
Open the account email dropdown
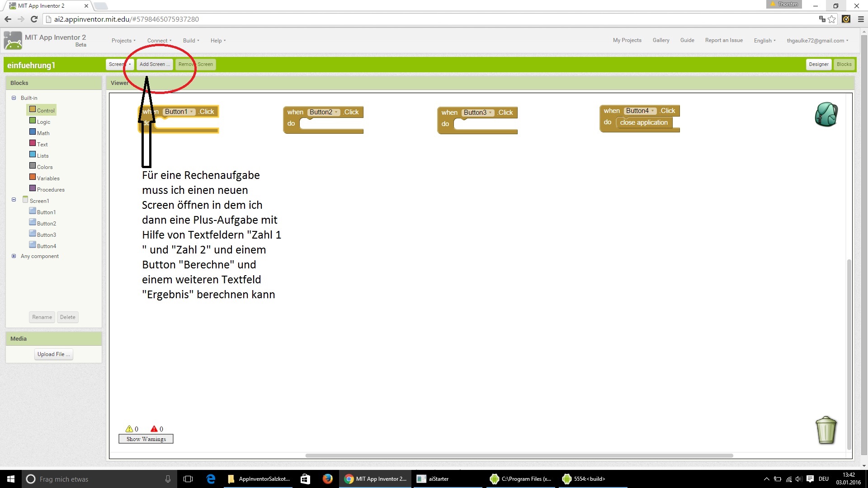coord(817,41)
